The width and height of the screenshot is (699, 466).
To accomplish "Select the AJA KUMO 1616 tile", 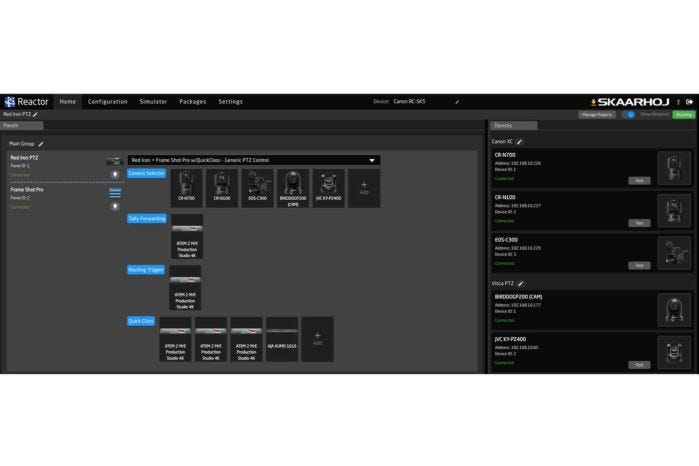I will point(282,339).
